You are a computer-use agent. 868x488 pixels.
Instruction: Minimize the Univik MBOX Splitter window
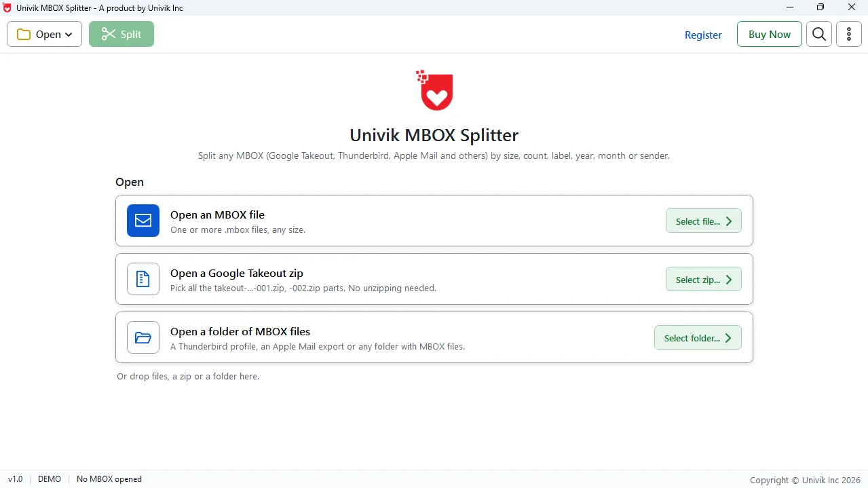[x=790, y=7]
